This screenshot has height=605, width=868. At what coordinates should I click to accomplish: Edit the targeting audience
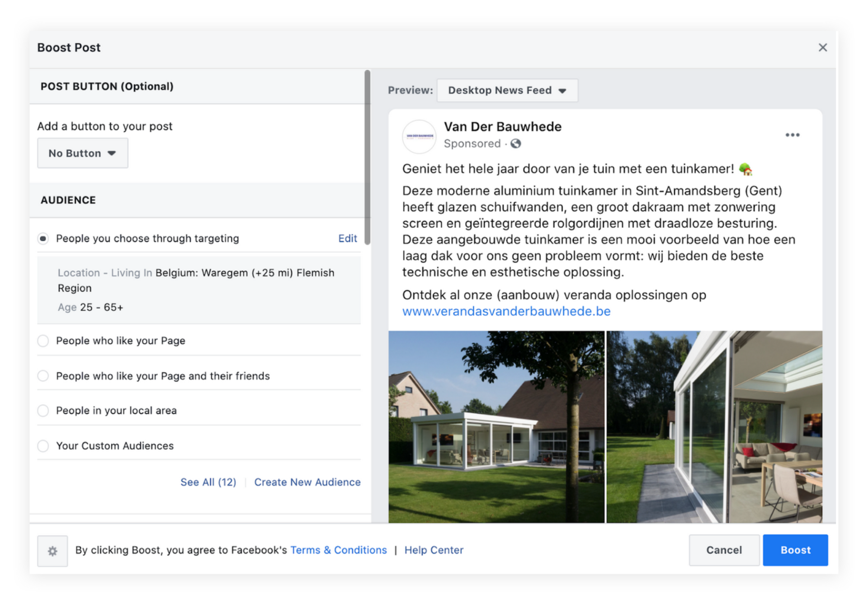347,238
